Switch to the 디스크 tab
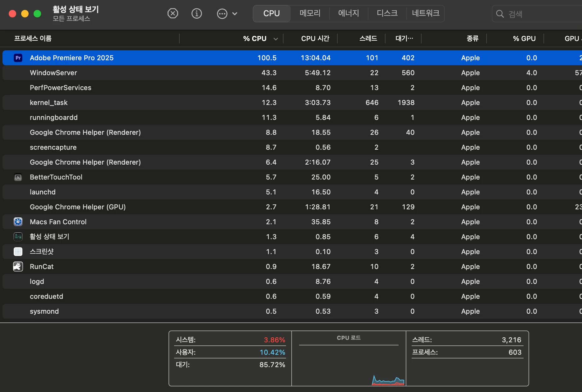The width and height of the screenshot is (582, 392). click(387, 13)
